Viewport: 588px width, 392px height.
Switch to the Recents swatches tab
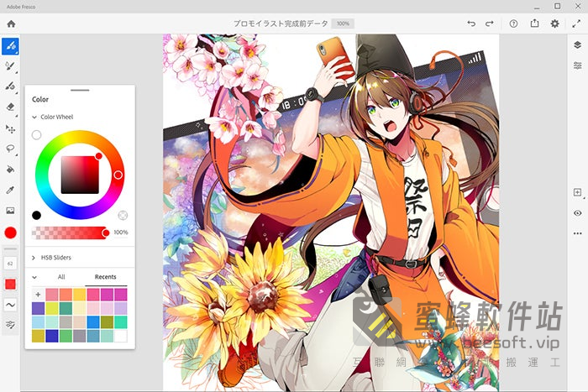coord(105,277)
